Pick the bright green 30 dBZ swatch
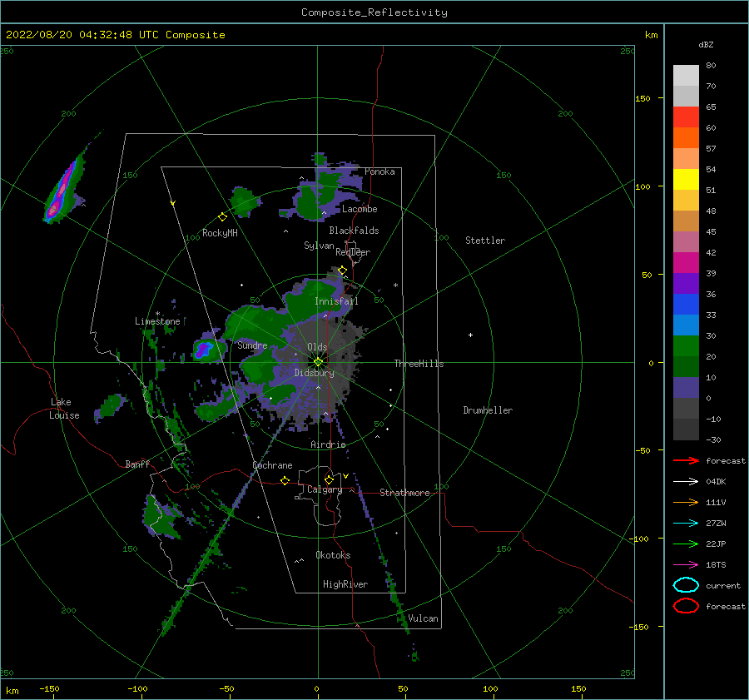 (x=686, y=345)
